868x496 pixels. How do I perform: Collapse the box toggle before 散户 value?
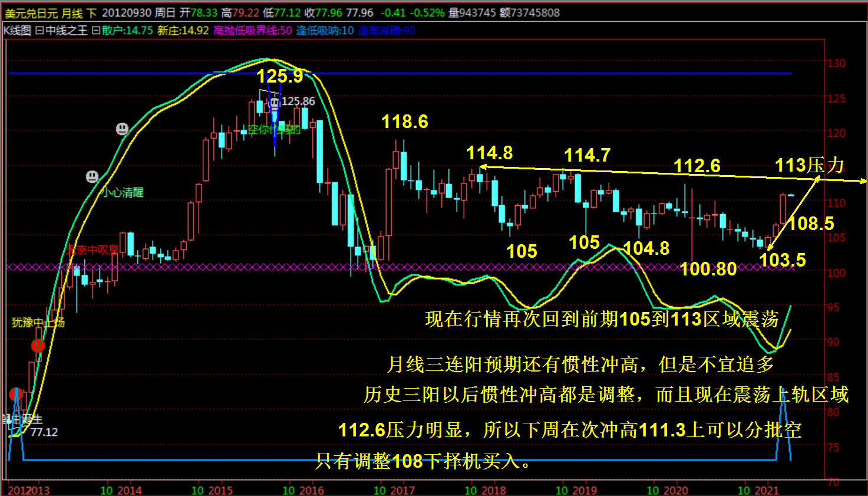point(96,31)
